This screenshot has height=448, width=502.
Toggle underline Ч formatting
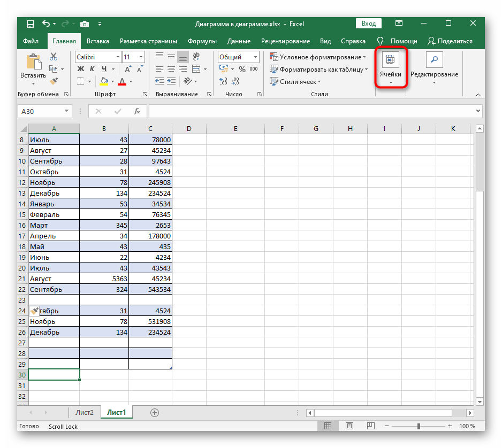[104, 69]
